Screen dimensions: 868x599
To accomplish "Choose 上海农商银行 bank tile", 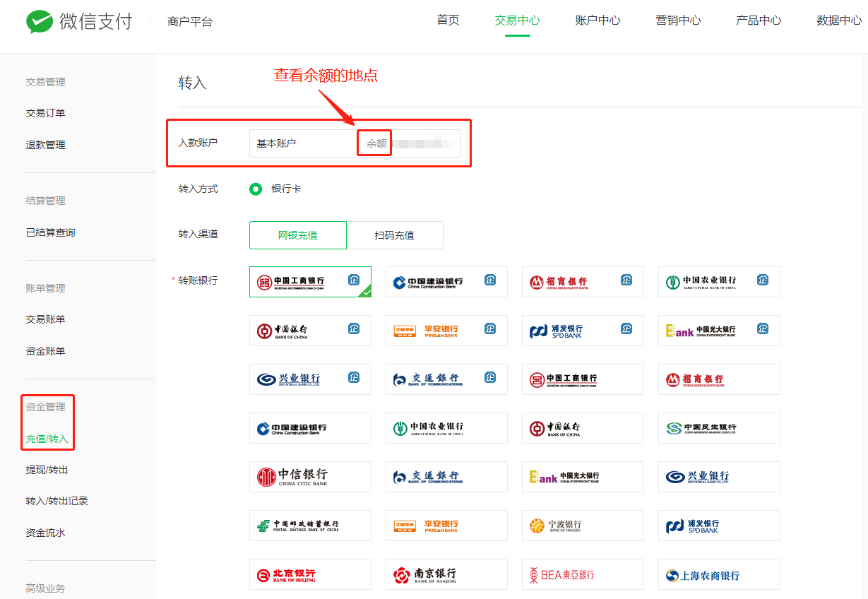I will click(719, 574).
